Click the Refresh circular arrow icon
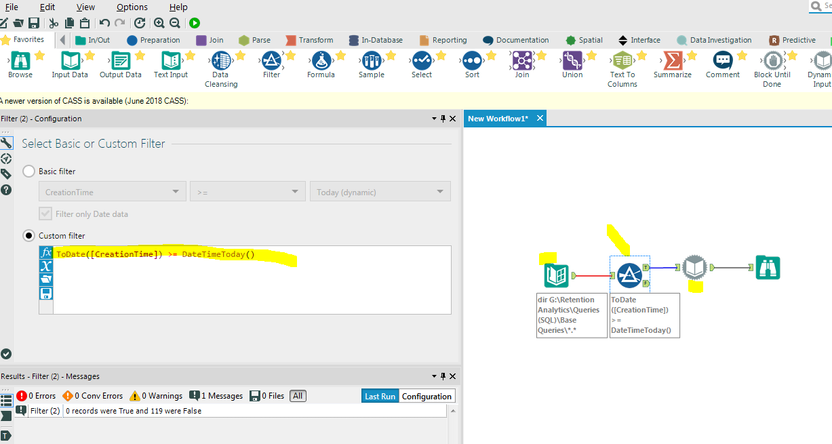This screenshot has width=832, height=444. 140,23
